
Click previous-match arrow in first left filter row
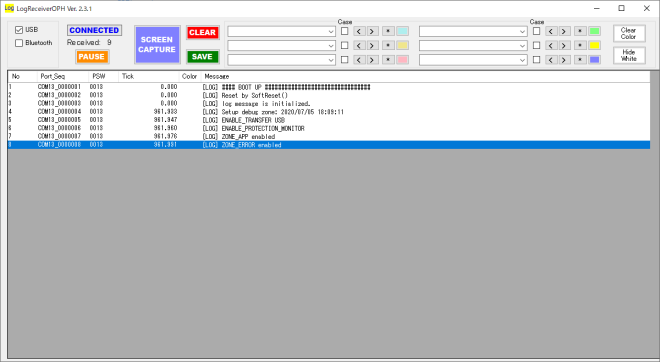(359, 31)
